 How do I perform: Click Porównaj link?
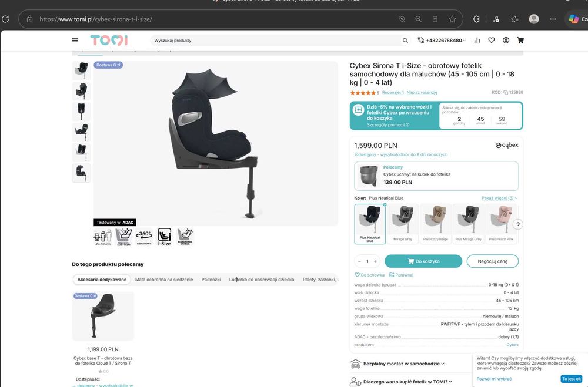tap(401, 275)
